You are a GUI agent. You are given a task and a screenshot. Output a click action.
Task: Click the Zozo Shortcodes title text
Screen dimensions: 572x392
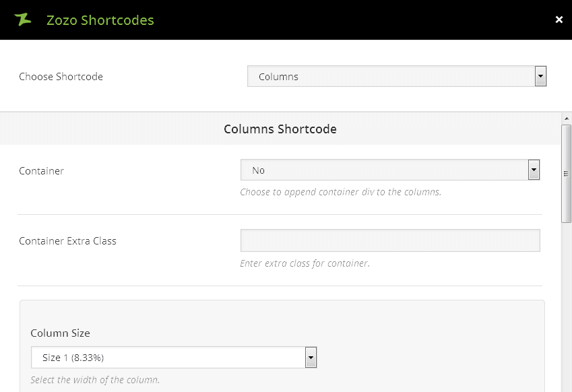100,20
